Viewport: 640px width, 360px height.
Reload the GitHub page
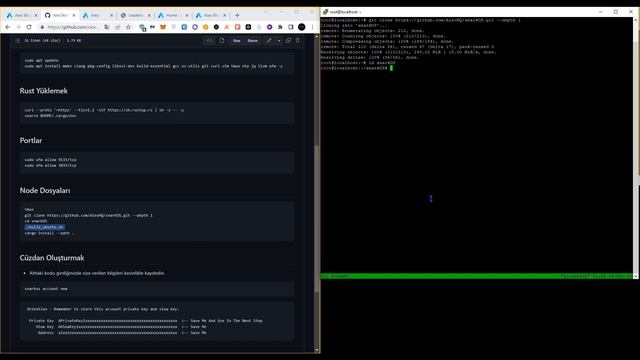point(29,27)
